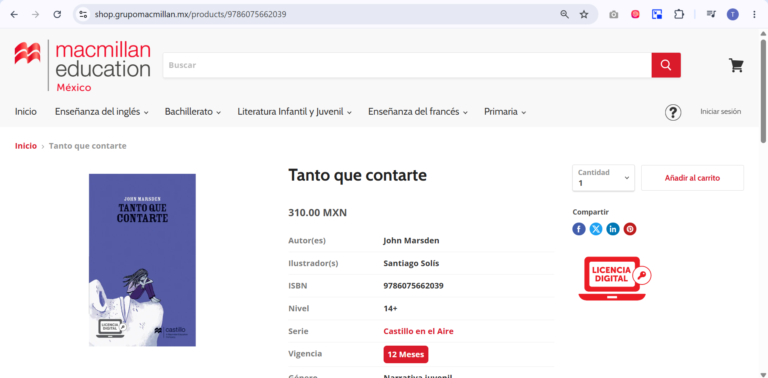Click the Macmillan Education México logo
768x378 pixels.
tap(82, 66)
